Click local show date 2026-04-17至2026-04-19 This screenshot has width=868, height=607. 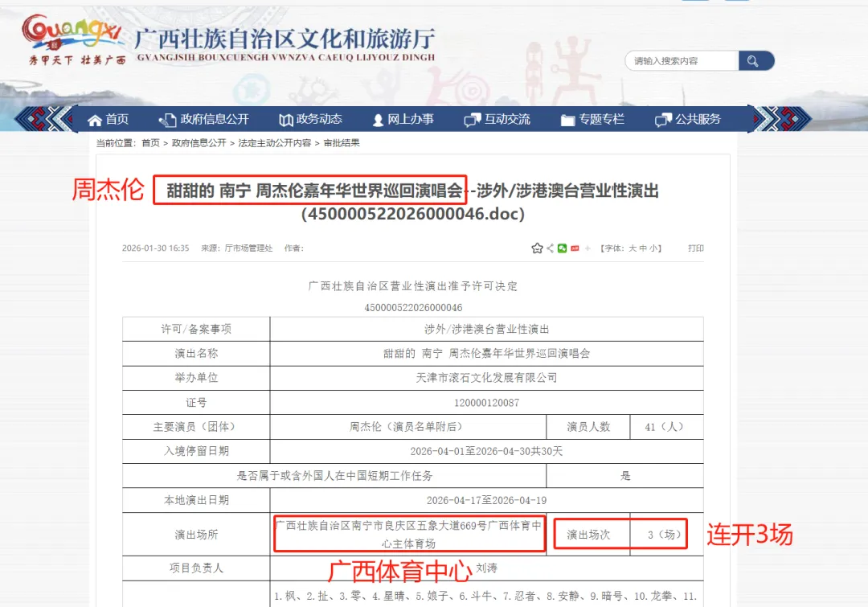coord(486,501)
